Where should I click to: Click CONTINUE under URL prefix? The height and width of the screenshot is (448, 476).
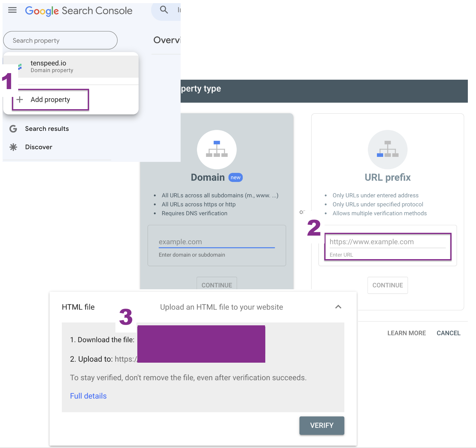coord(388,285)
